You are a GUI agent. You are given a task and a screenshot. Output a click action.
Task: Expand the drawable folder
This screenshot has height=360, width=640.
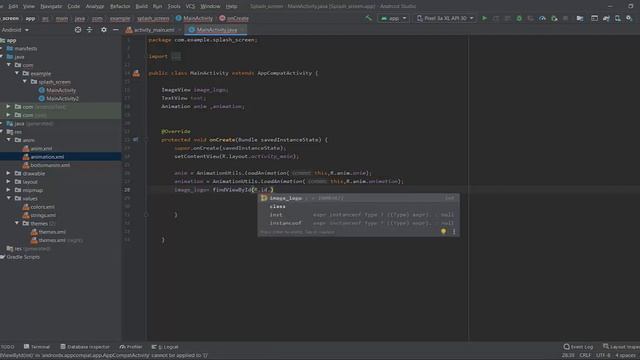(x=9, y=173)
